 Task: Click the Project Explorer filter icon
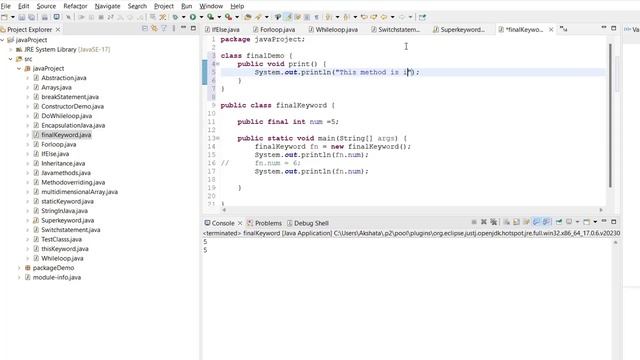[164, 28]
